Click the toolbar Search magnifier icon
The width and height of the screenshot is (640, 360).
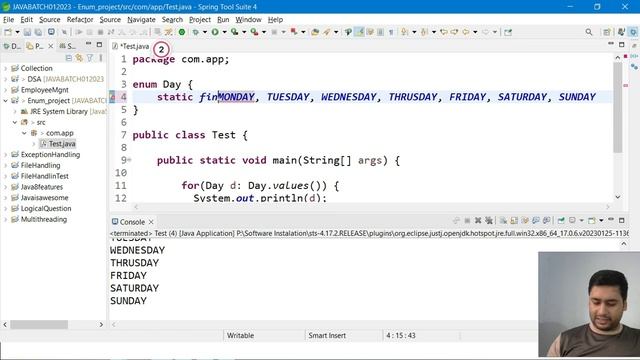pos(589,32)
